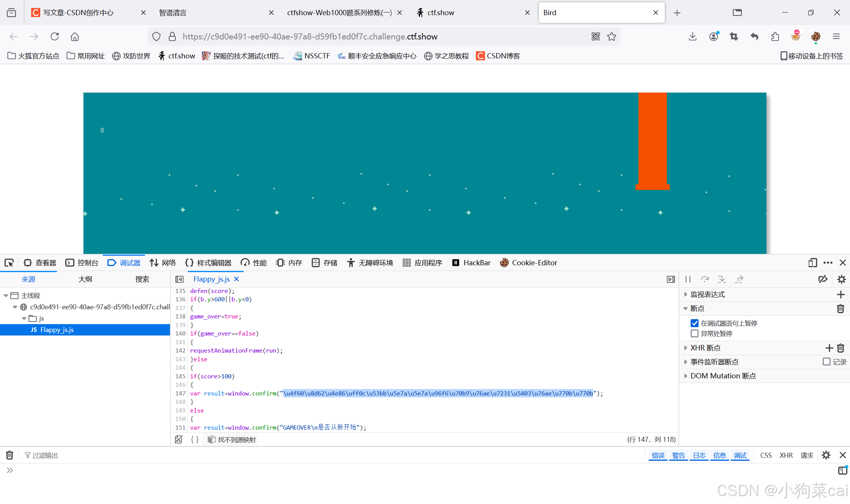Click the element picker icon in devtools
This screenshot has height=504, width=850.
9,263
